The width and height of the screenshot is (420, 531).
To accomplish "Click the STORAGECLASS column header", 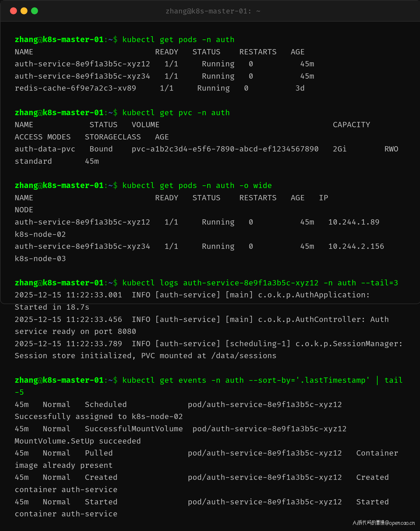I will (x=113, y=137).
